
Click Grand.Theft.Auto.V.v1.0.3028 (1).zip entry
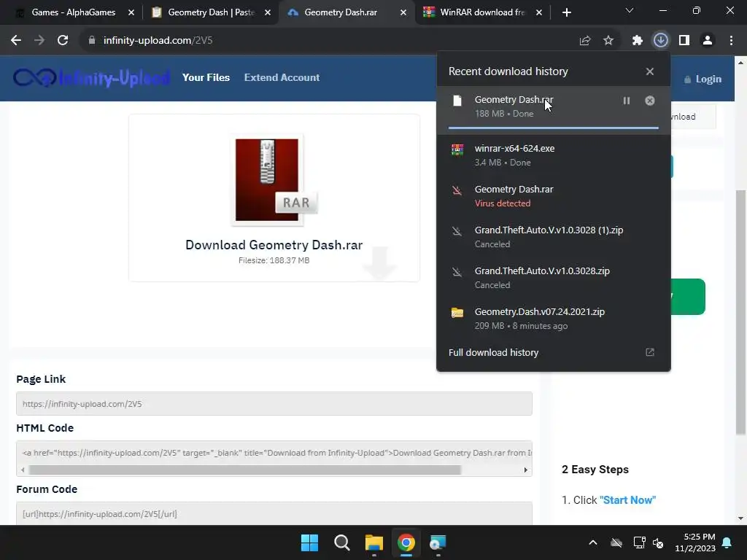pyautogui.click(x=554, y=237)
